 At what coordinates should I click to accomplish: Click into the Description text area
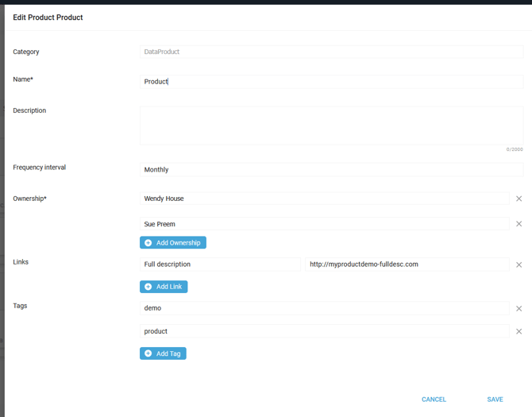pos(331,125)
